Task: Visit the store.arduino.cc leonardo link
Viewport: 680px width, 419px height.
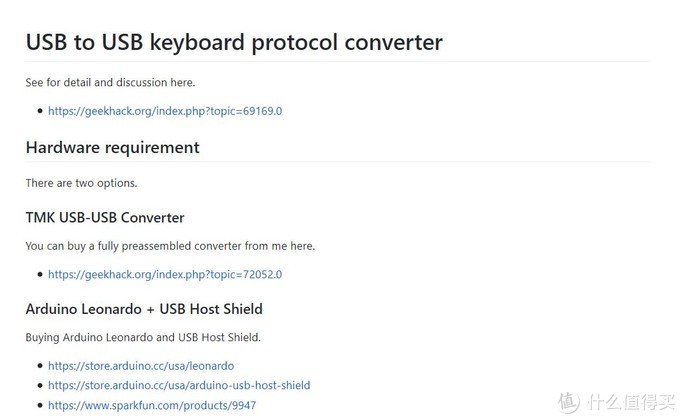Action: point(141,366)
